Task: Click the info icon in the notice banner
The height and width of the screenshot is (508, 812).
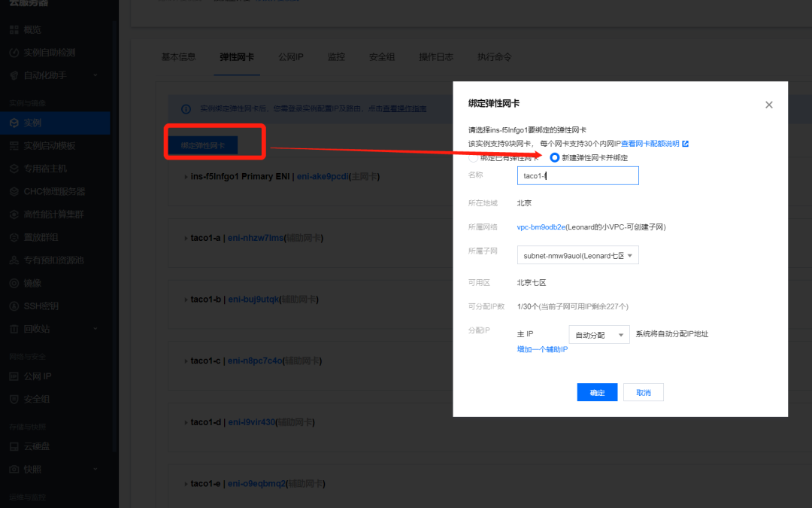Action: coord(186,109)
